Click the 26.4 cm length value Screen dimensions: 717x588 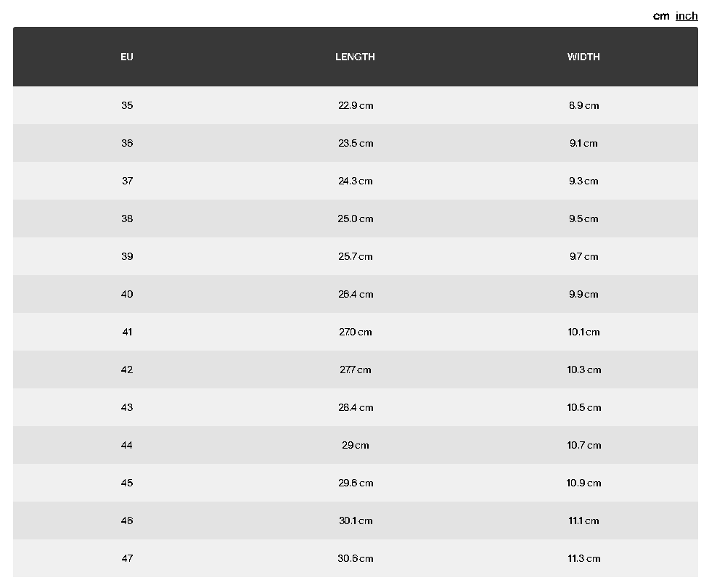pyautogui.click(x=356, y=295)
